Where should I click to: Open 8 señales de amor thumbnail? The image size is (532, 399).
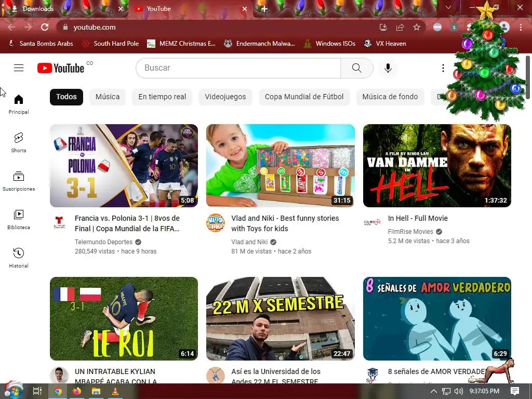tap(437, 318)
